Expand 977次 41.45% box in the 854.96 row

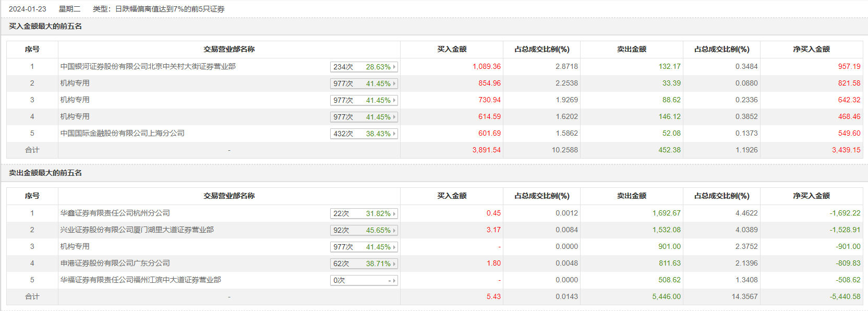coord(364,83)
